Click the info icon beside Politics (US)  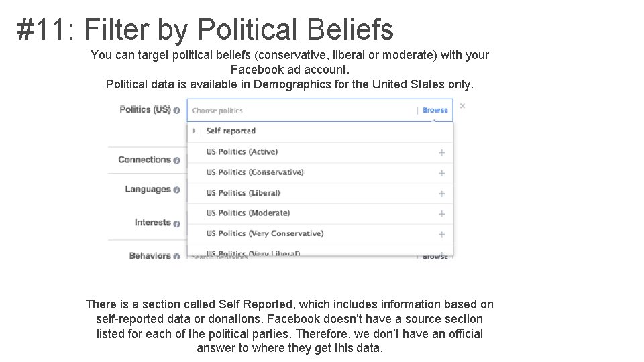click(x=176, y=111)
